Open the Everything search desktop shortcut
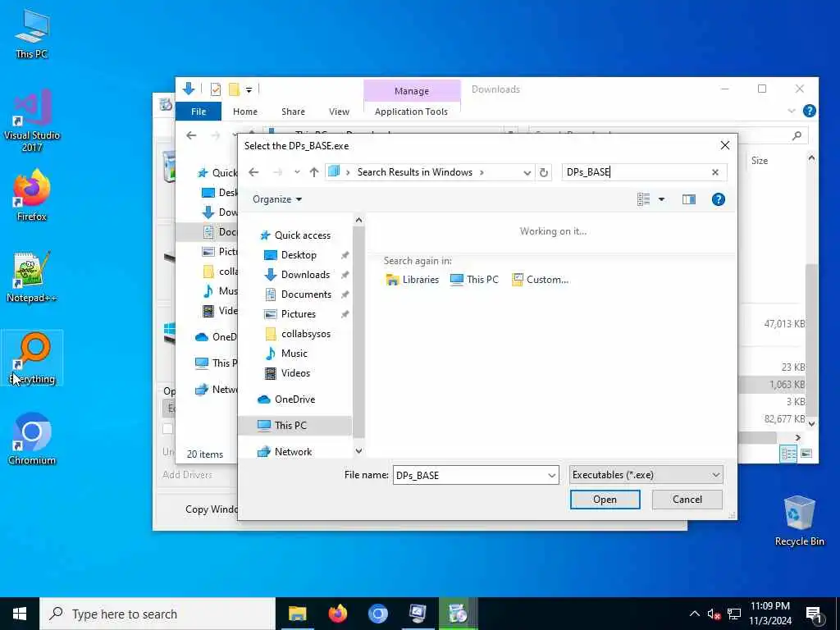Image resolution: width=840 pixels, height=630 pixels. pos(32,358)
